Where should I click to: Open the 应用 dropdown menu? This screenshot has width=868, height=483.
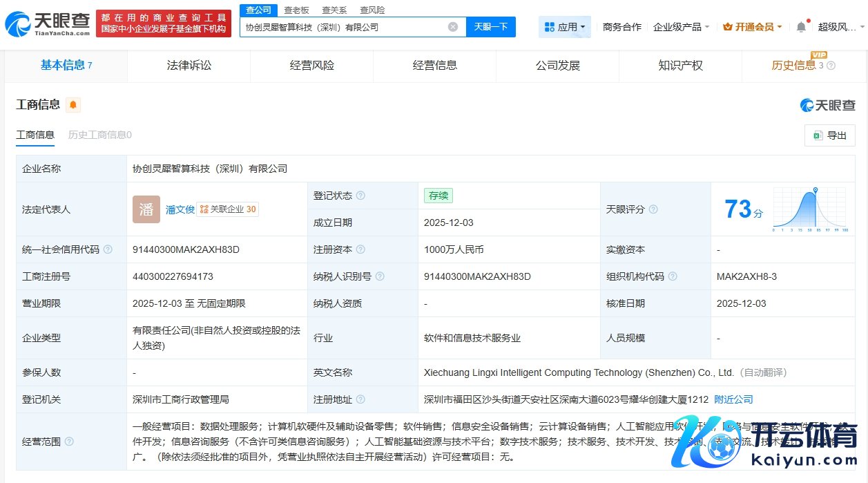pos(565,27)
